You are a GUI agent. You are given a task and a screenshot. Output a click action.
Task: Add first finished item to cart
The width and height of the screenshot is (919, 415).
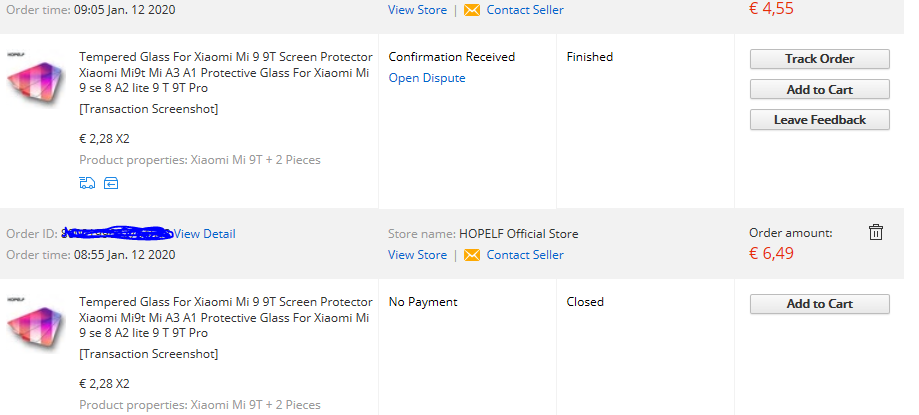point(819,90)
